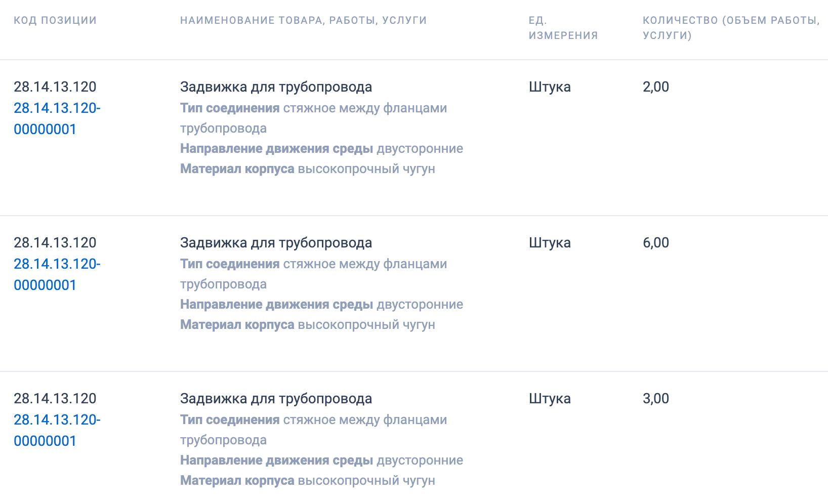
Task: Click 'Штука' unit in the 6,00 quantity row
Action: [550, 243]
